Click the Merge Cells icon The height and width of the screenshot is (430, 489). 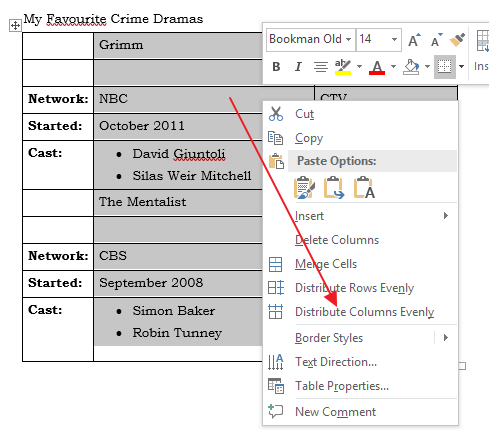(x=276, y=264)
